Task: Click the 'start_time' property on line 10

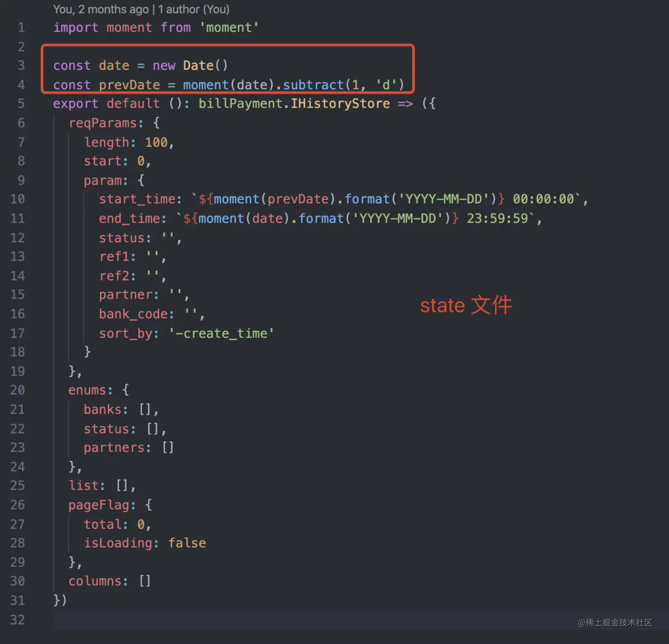Action: click(x=137, y=199)
